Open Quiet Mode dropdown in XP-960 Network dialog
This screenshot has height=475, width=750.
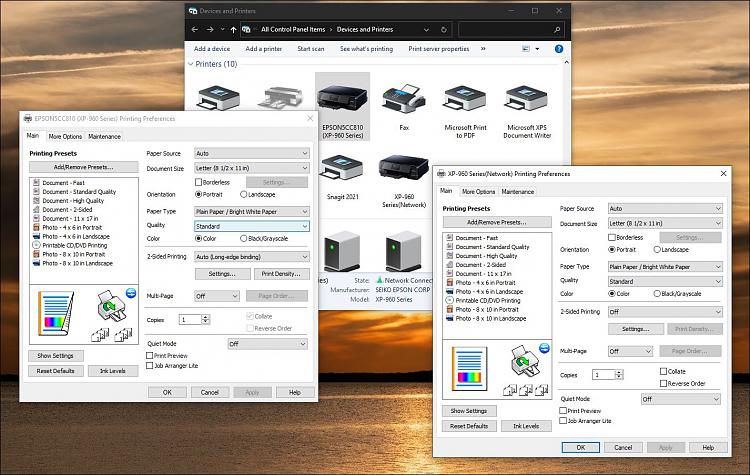[x=681, y=399]
